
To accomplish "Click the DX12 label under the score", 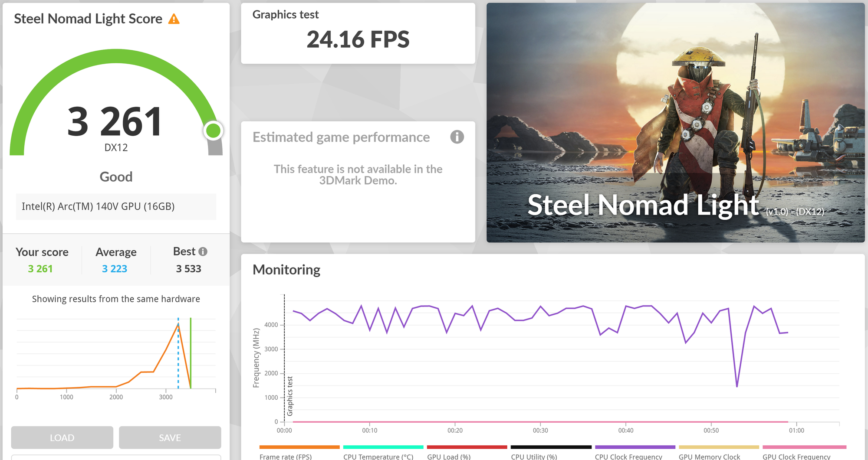I will pyautogui.click(x=116, y=148).
